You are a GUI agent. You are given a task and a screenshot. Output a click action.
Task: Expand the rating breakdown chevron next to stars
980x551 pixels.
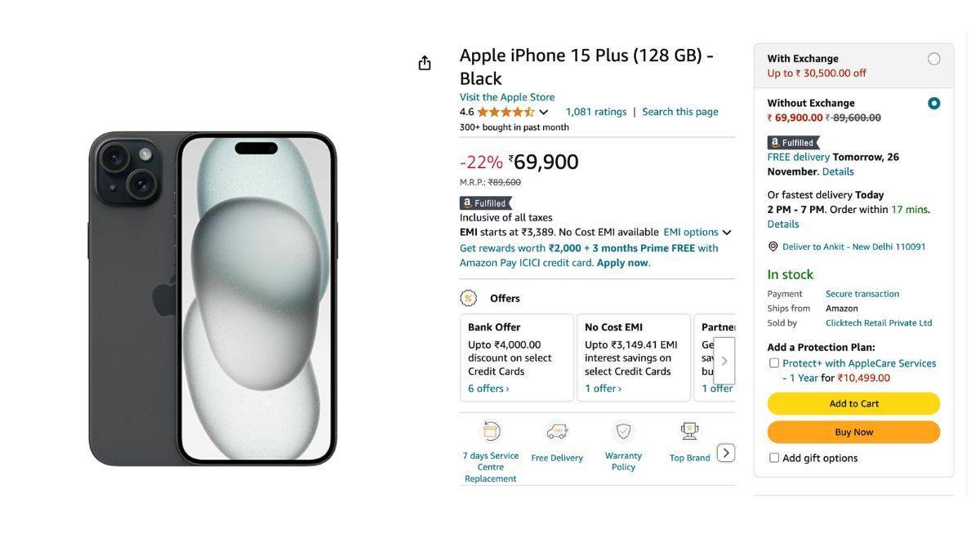click(544, 113)
